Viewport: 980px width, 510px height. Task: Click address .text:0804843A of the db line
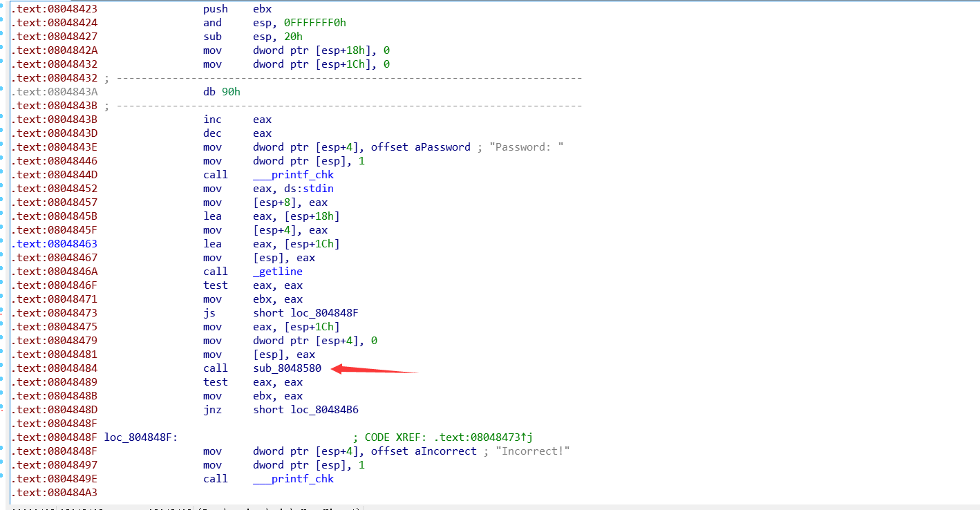(x=54, y=92)
